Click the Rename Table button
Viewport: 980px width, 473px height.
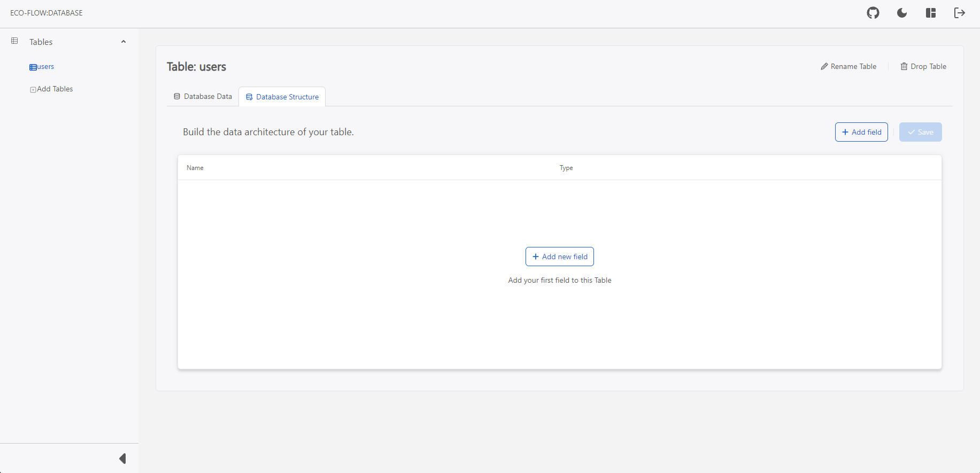848,66
